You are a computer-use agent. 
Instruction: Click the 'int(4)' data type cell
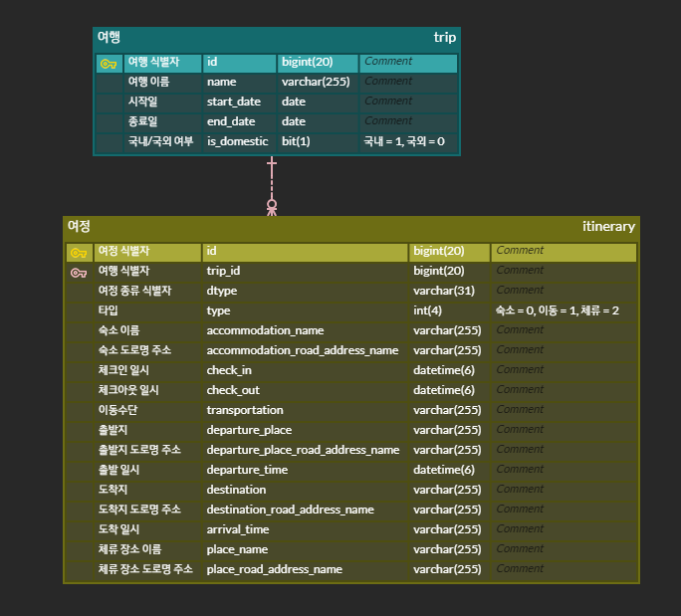click(x=449, y=311)
